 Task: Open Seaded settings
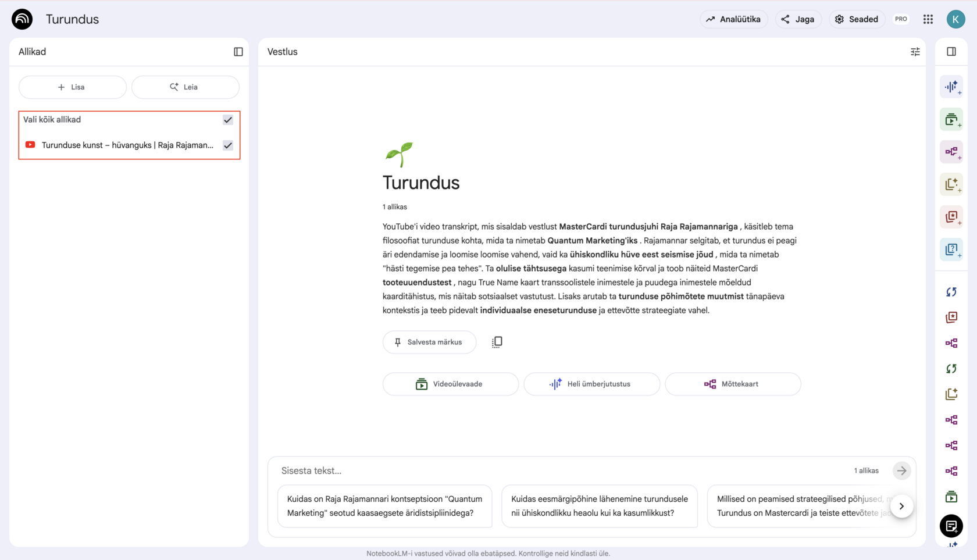pos(857,19)
